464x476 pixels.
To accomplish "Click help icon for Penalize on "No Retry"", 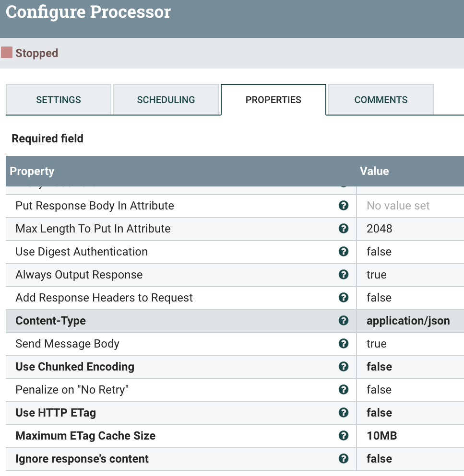I will (343, 390).
